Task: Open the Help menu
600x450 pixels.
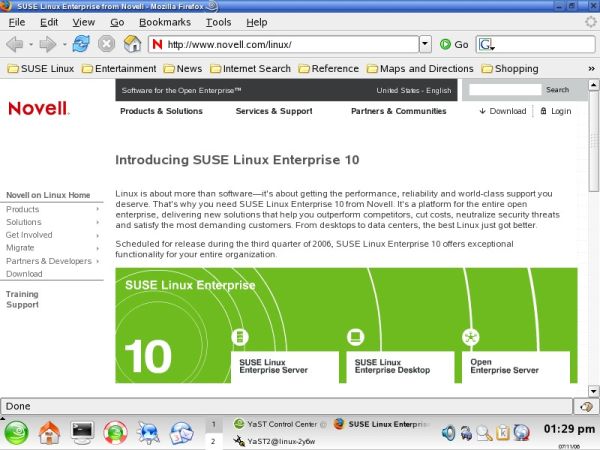Action: 256,22
